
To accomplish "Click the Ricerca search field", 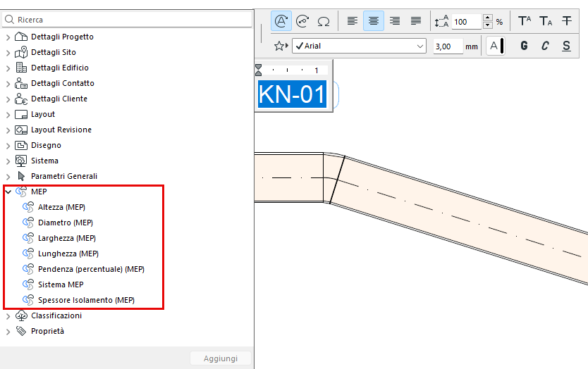I will pyautogui.click(x=127, y=20).
